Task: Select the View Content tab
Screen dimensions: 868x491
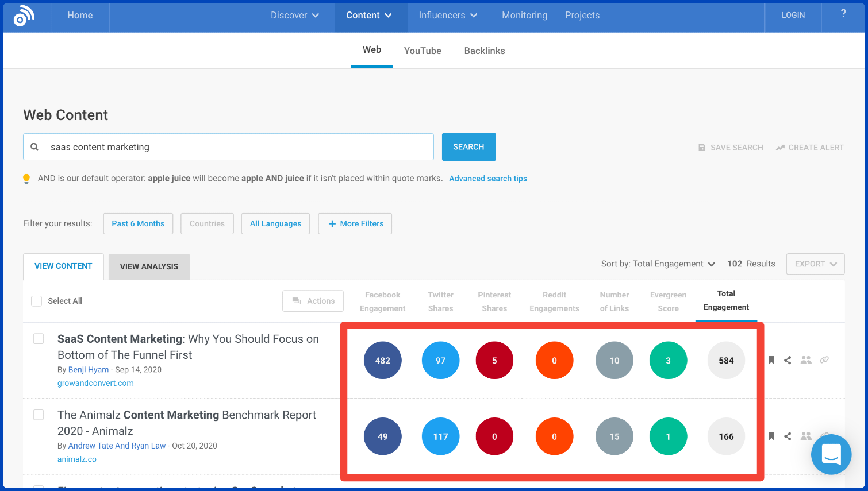Action: 63,266
